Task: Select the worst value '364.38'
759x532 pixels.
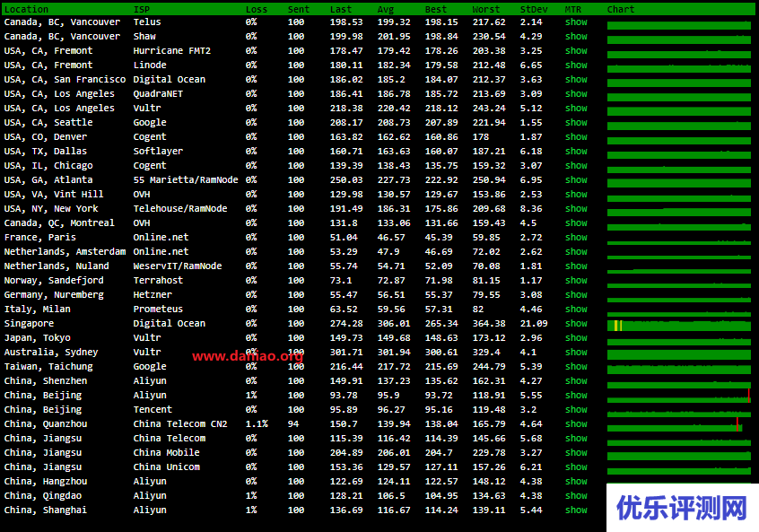Action: pos(489,323)
